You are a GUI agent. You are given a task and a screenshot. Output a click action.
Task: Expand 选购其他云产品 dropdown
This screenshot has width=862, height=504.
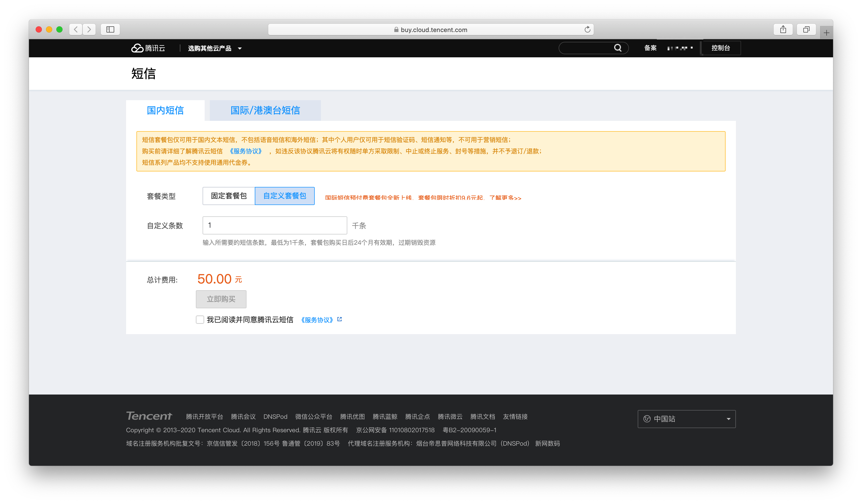click(x=215, y=49)
